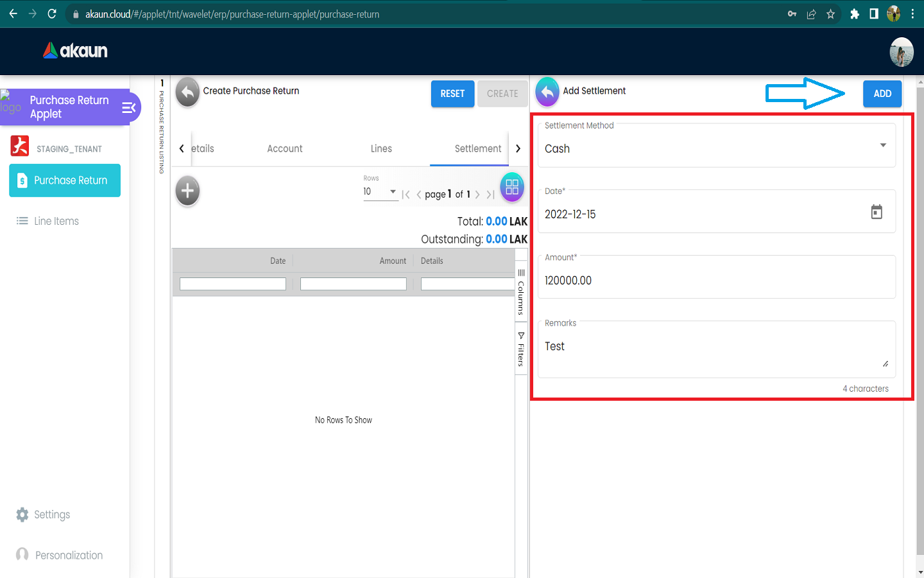Viewport: 924px width, 578px height.
Task: Bookmark this page with the star
Action: click(831, 13)
